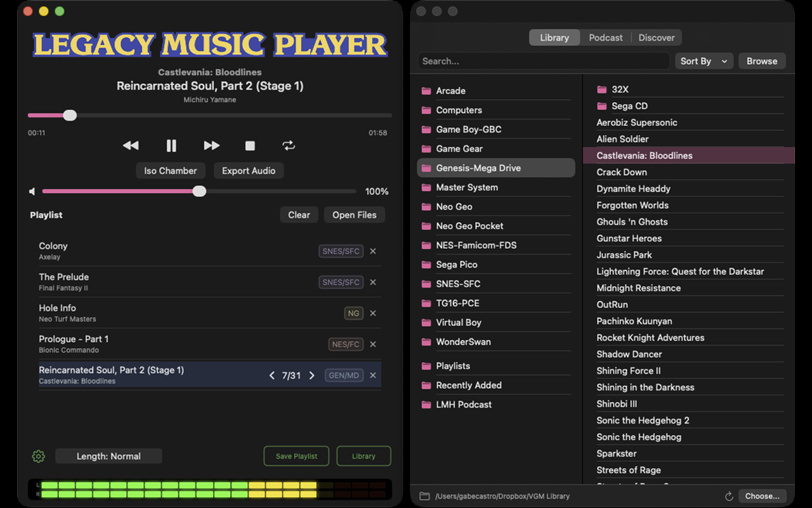This screenshot has height=508, width=812.
Task: Remove Reincarnated Soul track from playlist
Action: [x=373, y=375]
